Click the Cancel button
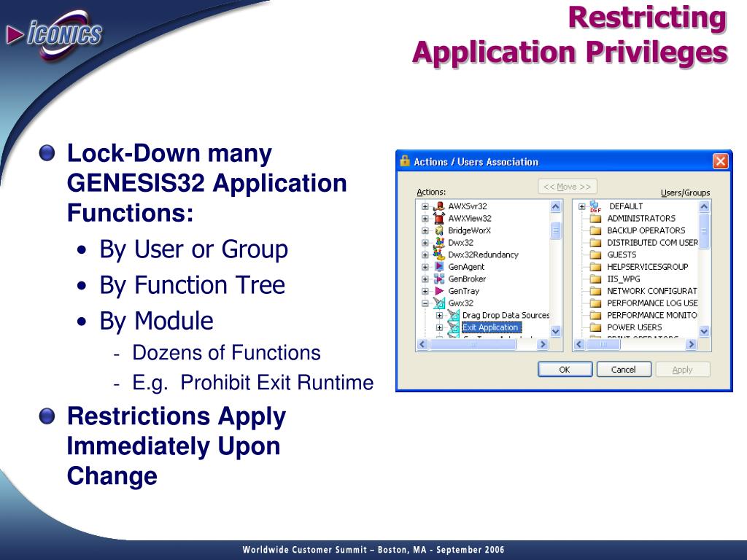The image size is (747, 560). tap(624, 370)
